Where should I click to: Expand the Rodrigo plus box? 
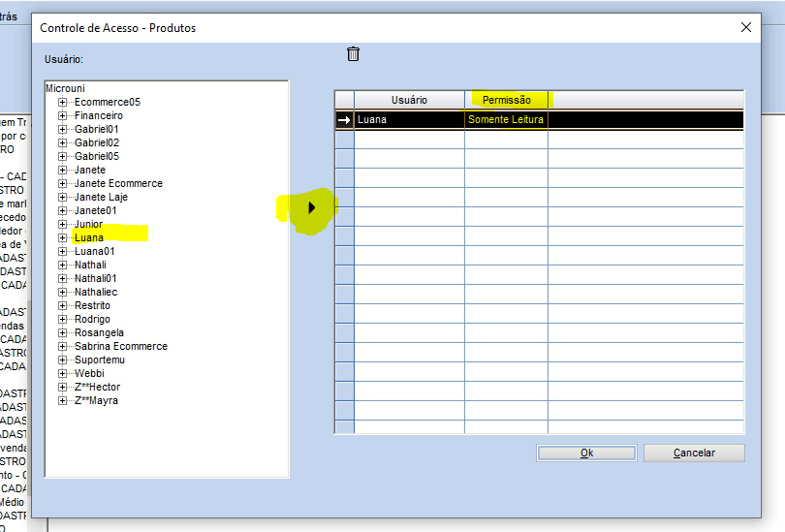63,319
